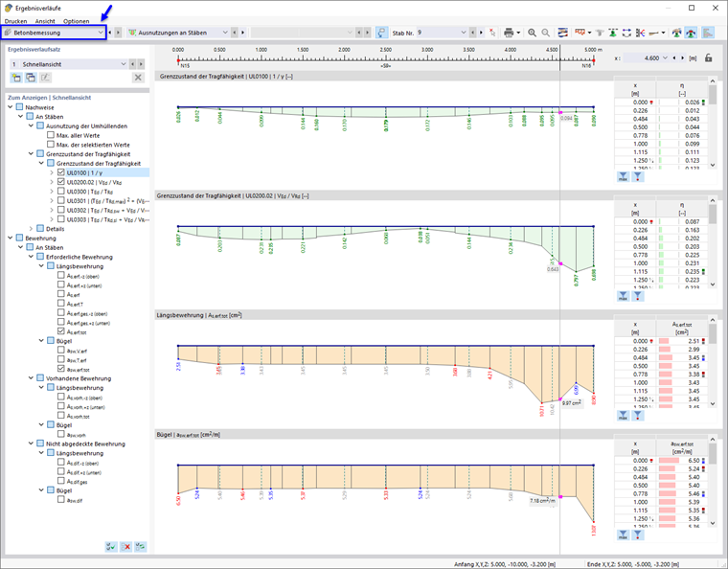
Task: Click the zoom in magnifier icon
Action: (532, 33)
